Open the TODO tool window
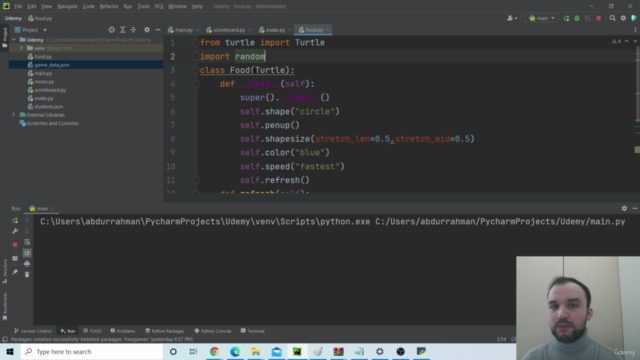Image resolution: width=640 pixels, height=360 pixels. (x=92, y=331)
